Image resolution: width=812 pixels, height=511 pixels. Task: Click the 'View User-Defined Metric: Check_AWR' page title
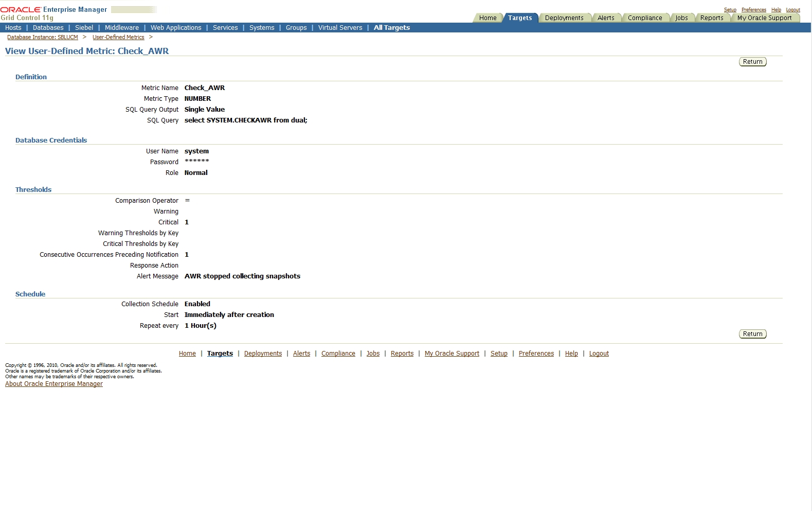tap(87, 51)
